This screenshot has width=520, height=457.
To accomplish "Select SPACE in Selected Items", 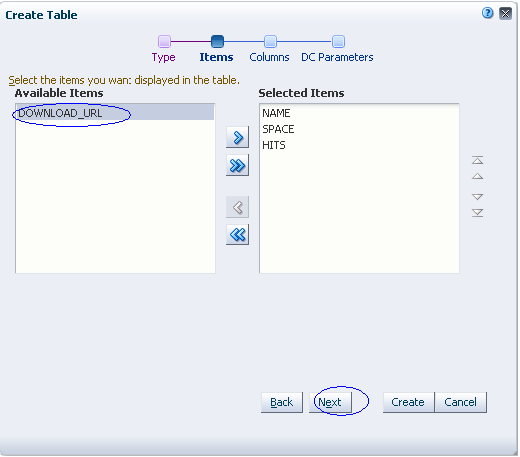I will point(359,129).
